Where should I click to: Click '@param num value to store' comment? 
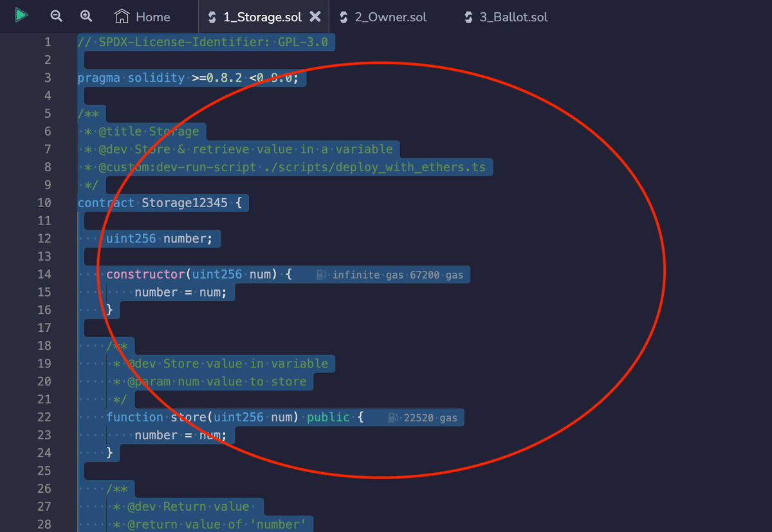pos(216,381)
